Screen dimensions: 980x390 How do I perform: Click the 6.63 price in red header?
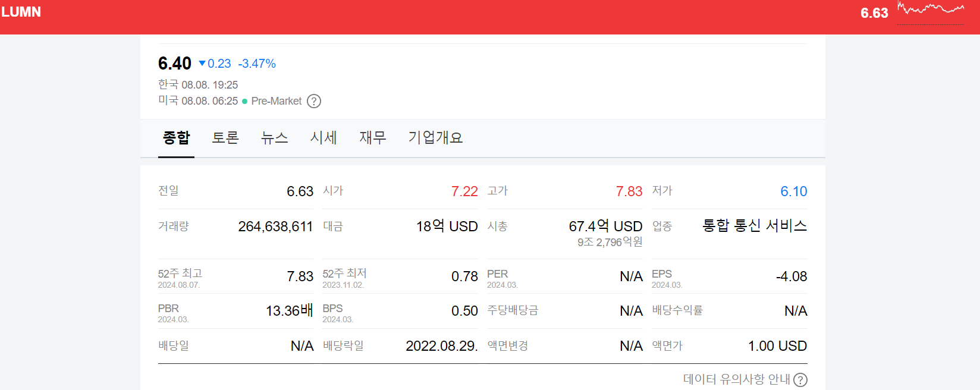874,13
